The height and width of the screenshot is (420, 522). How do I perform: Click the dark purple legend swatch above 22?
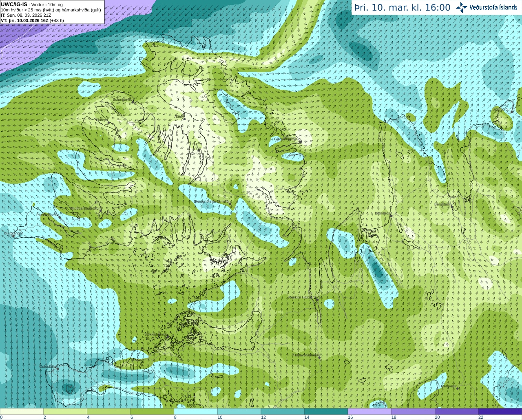500,411
